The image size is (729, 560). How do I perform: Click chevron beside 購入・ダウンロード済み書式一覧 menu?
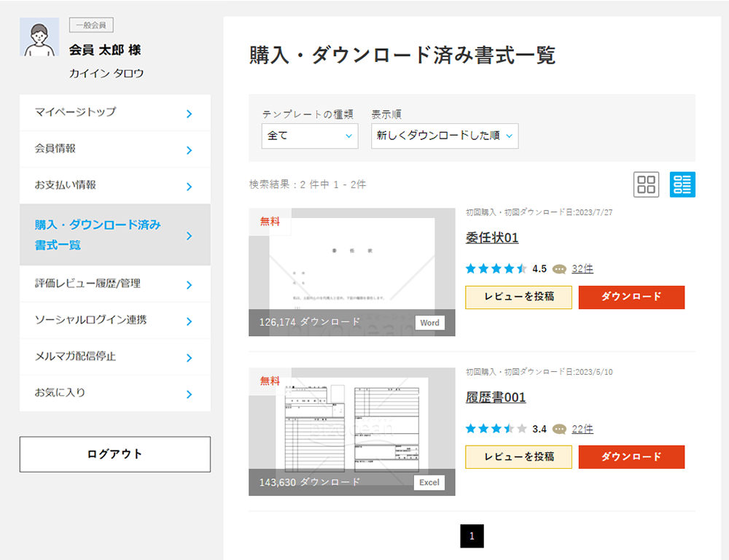(x=190, y=236)
